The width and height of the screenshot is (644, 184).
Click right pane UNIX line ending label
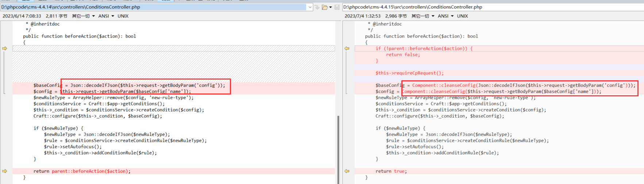pyautogui.click(x=462, y=16)
